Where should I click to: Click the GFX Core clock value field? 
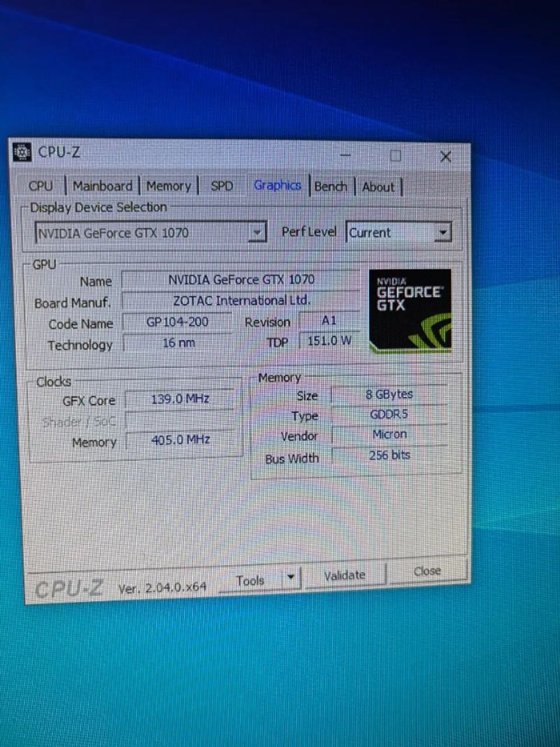point(180,400)
